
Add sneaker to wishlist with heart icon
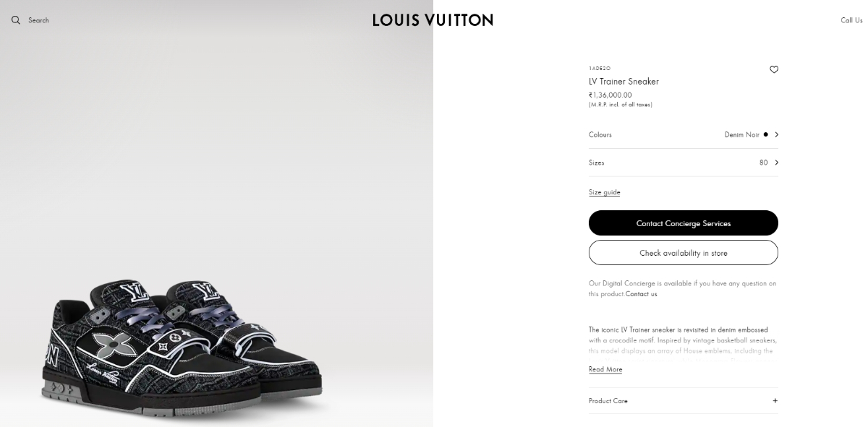pyautogui.click(x=774, y=69)
